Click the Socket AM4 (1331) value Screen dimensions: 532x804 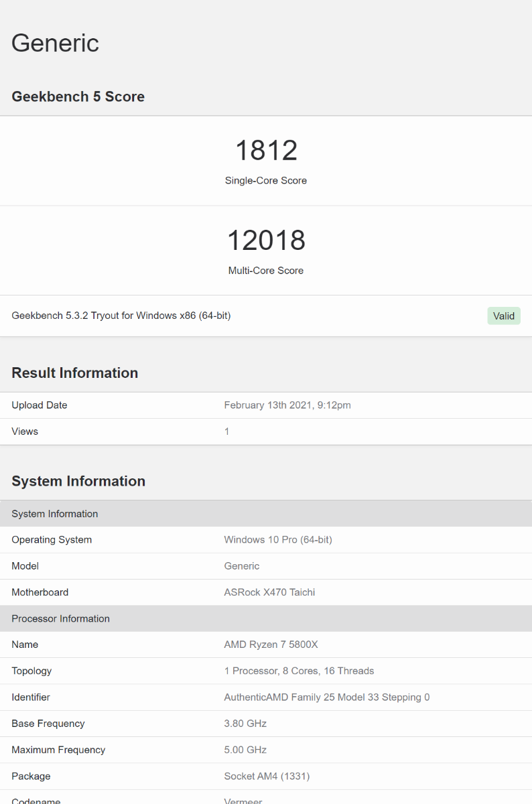point(267,776)
